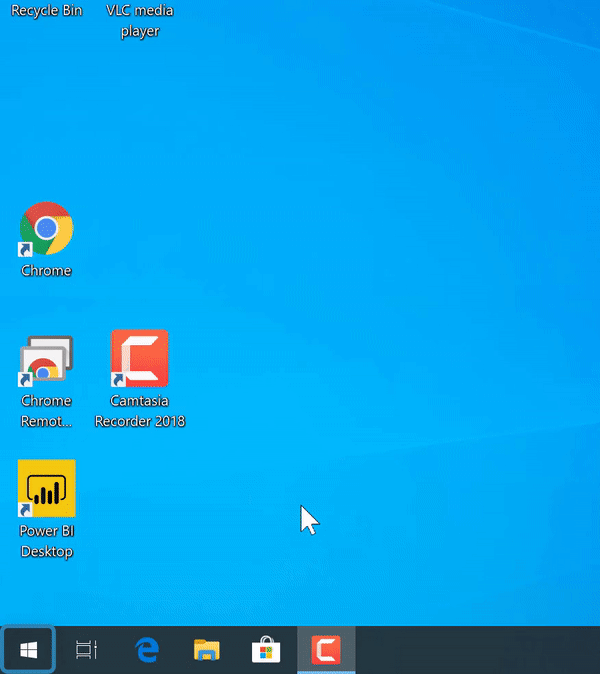Open File Explorer from the taskbar

click(207, 649)
